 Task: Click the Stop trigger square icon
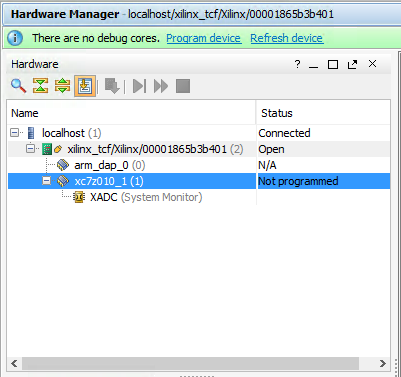pos(183,86)
